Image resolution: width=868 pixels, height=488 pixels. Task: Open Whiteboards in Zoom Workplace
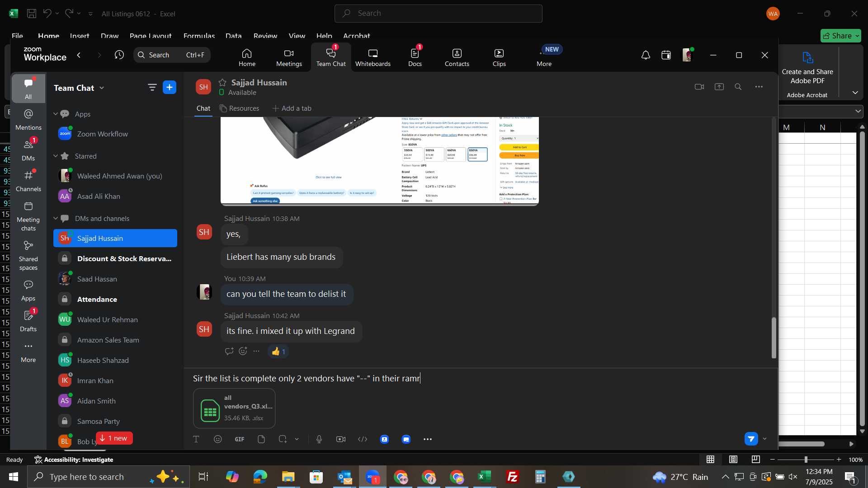coord(373,57)
